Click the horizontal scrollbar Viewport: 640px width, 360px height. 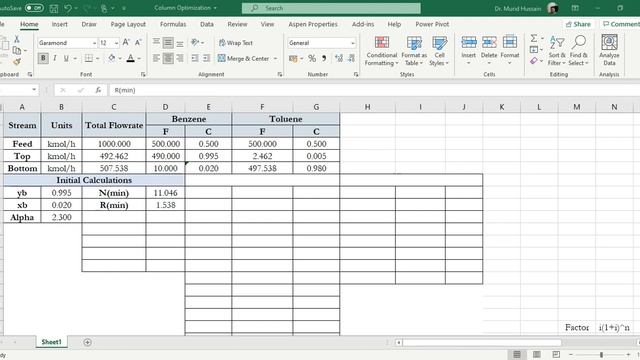coord(482,342)
